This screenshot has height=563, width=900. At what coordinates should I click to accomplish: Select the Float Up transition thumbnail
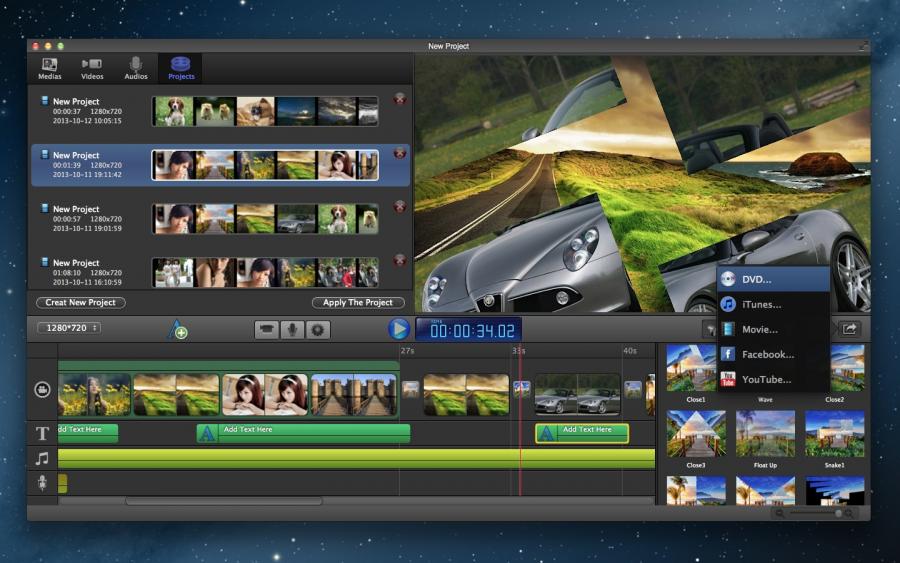pos(765,434)
